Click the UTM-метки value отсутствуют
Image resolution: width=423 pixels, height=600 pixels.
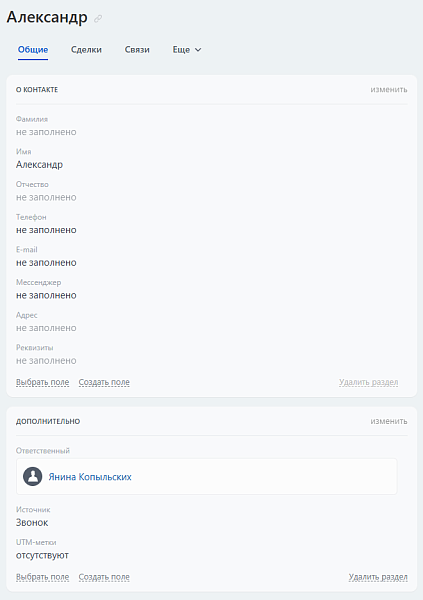coord(42,555)
